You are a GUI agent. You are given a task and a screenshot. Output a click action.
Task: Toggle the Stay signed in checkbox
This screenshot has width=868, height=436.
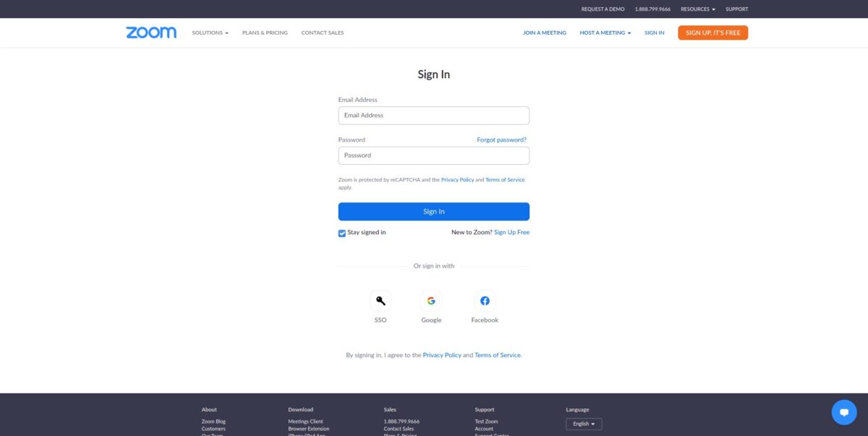342,233
